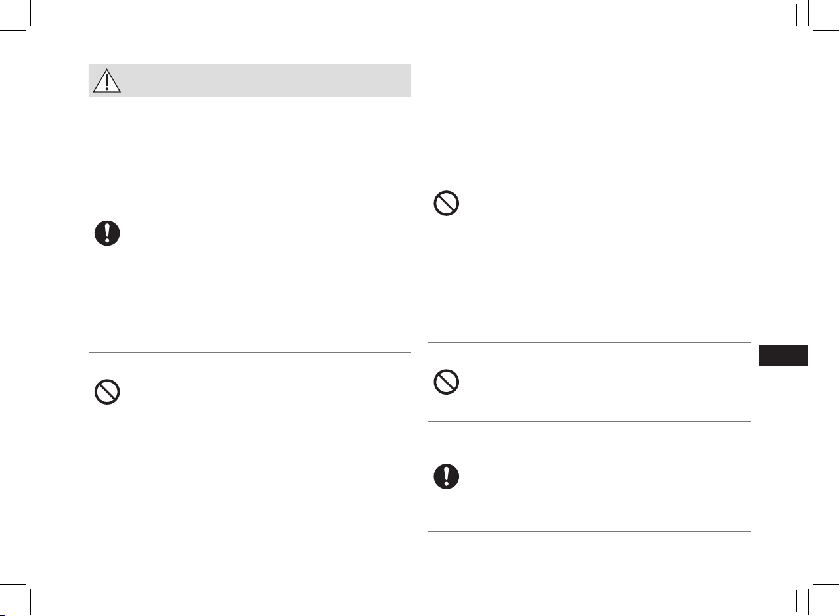Click the horizontal rule below left prohibition icon
Viewport: 840px width, 616px height.
[x=250, y=416]
